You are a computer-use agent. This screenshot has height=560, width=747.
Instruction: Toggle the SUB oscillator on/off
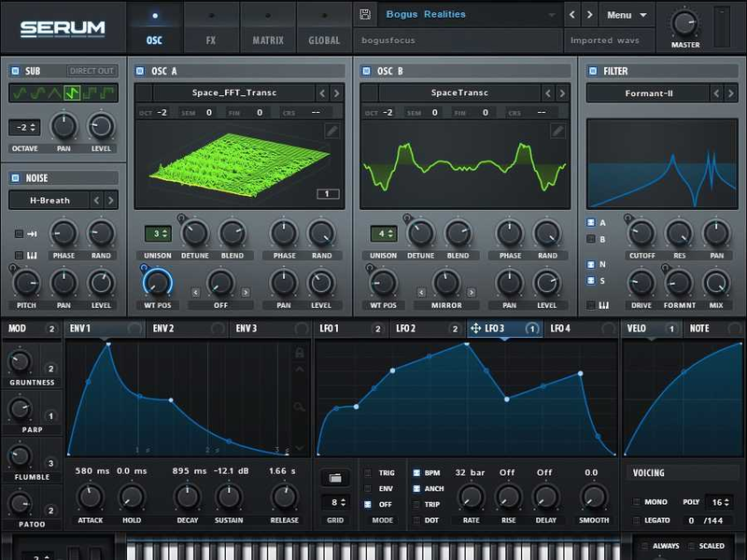pyautogui.click(x=15, y=71)
